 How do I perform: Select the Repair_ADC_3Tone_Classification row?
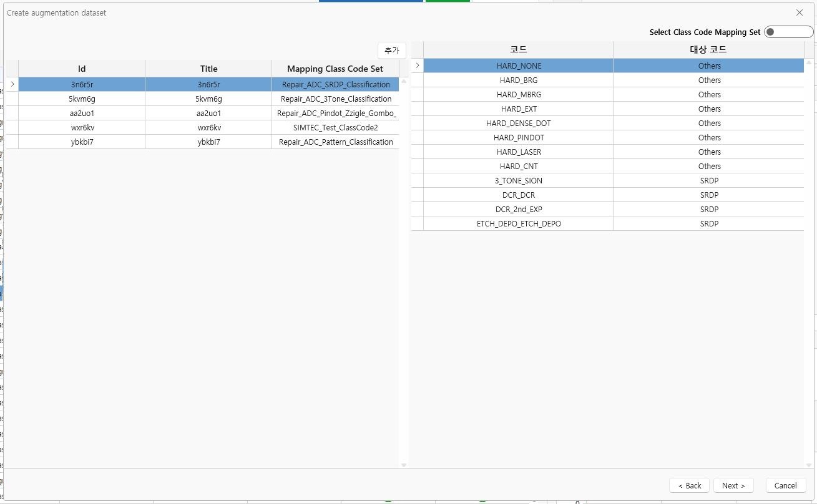point(336,99)
